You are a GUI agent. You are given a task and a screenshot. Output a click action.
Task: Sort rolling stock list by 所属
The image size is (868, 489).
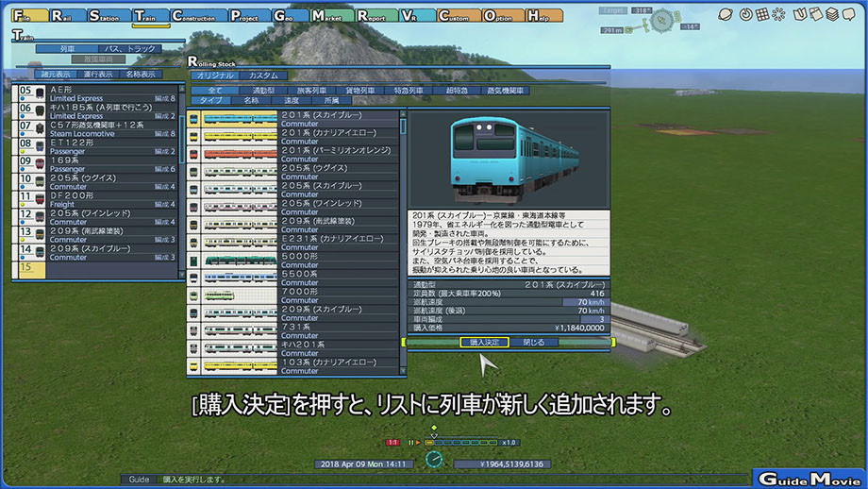[x=331, y=100]
